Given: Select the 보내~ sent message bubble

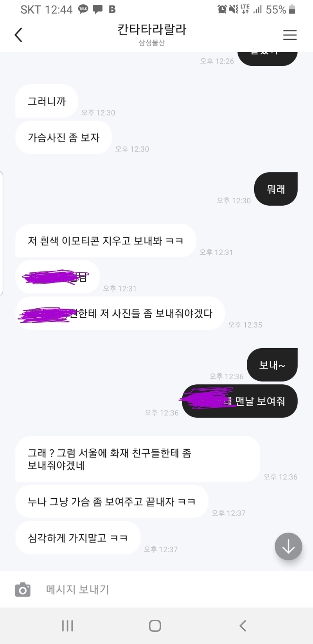Looking at the screenshot, I should 272,365.
